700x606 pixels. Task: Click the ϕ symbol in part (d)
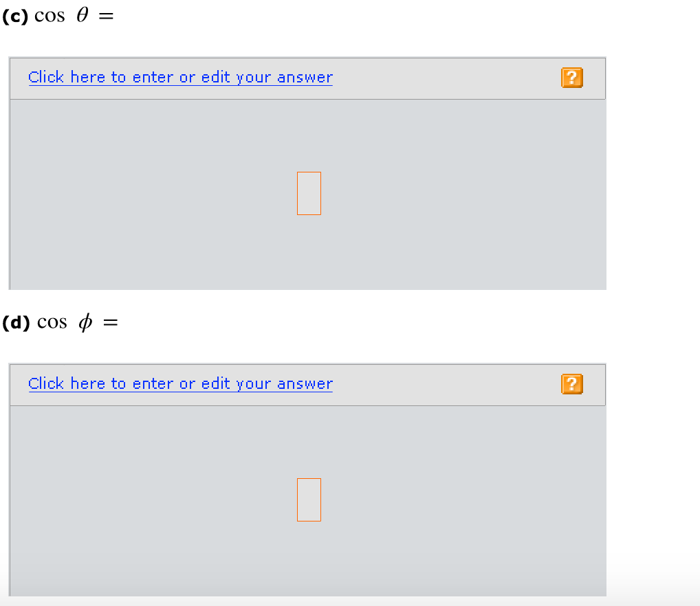(x=85, y=322)
